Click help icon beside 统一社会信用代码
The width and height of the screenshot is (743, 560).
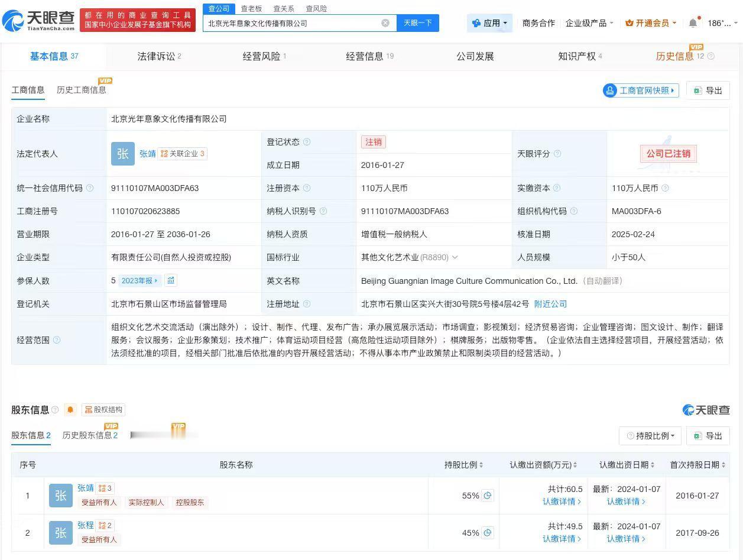point(90,188)
